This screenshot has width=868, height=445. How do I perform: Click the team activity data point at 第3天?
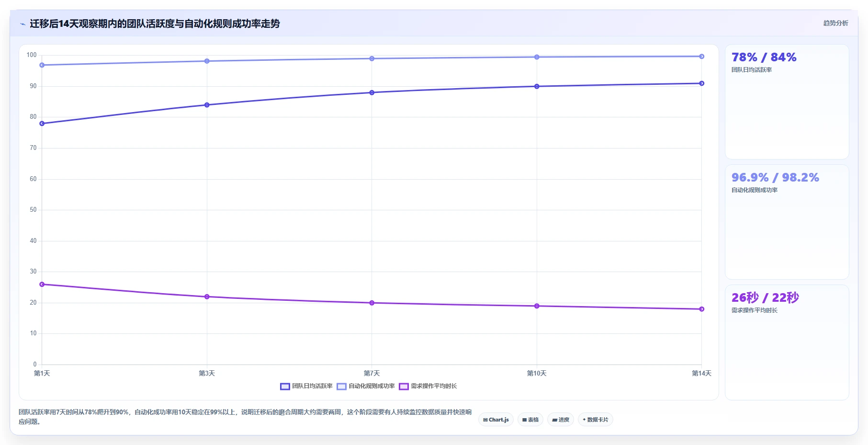207,105
